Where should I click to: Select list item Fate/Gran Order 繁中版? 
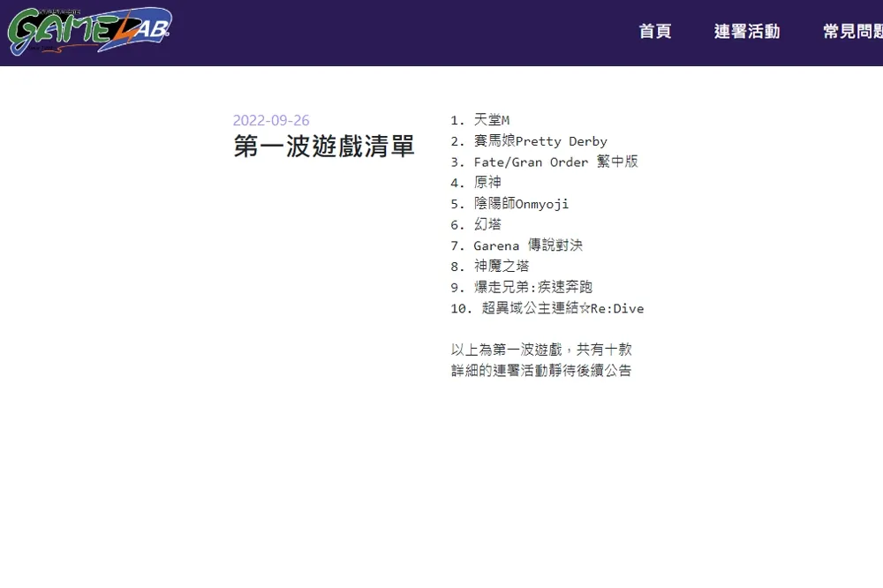click(x=555, y=162)
